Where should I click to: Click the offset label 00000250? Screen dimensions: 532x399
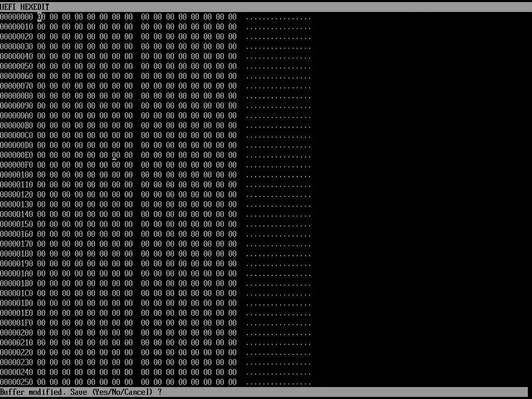point(17,382)
